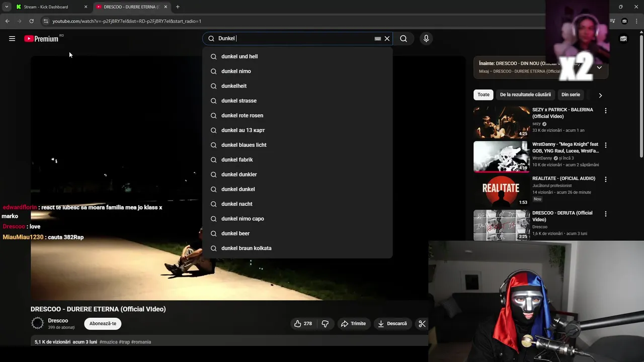Open the browser profile avatar icon
The width and height of the screenshot is (644, 362).
[x=624, y=21]
